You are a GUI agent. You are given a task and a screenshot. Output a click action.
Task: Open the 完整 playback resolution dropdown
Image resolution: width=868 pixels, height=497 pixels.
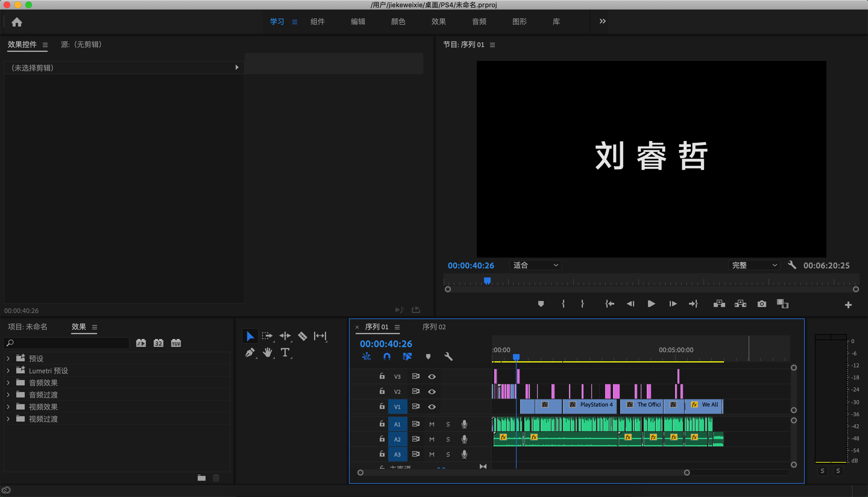(x=754, y=265)
